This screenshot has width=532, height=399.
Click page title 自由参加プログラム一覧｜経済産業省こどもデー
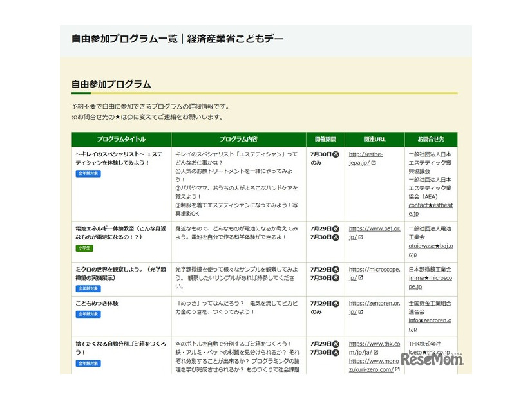coord(178,39)
